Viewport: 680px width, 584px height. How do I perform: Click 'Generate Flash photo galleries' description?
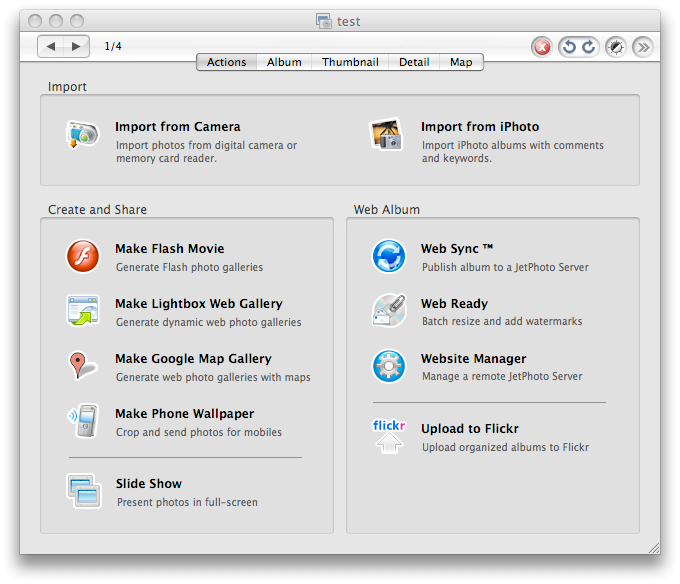coord(190,268)
